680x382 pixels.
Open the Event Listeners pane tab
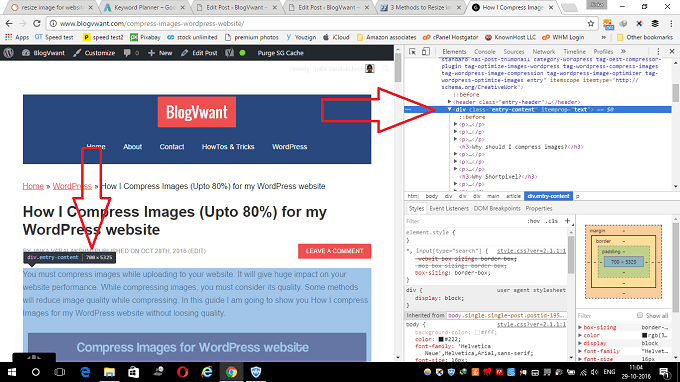(x=449, y=209)
